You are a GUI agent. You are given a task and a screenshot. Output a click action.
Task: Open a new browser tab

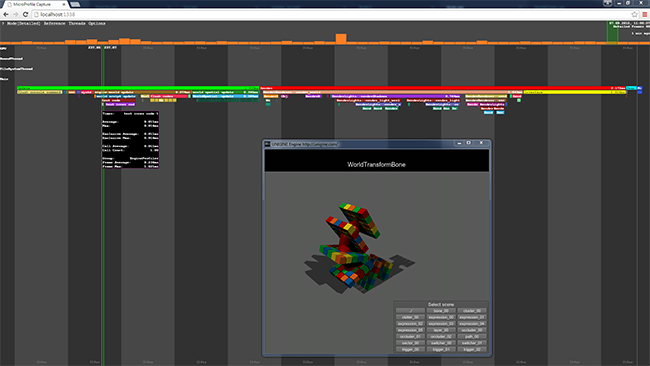(75, 4)
